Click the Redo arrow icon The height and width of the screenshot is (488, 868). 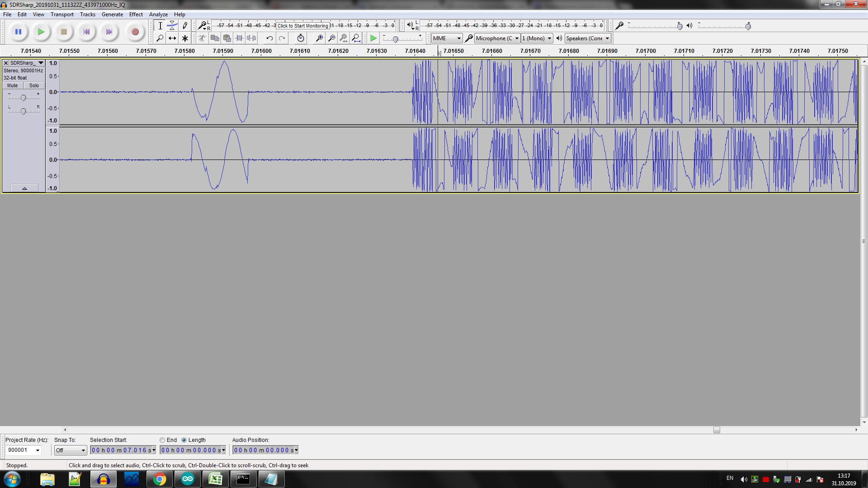click(x=282, y=38)
